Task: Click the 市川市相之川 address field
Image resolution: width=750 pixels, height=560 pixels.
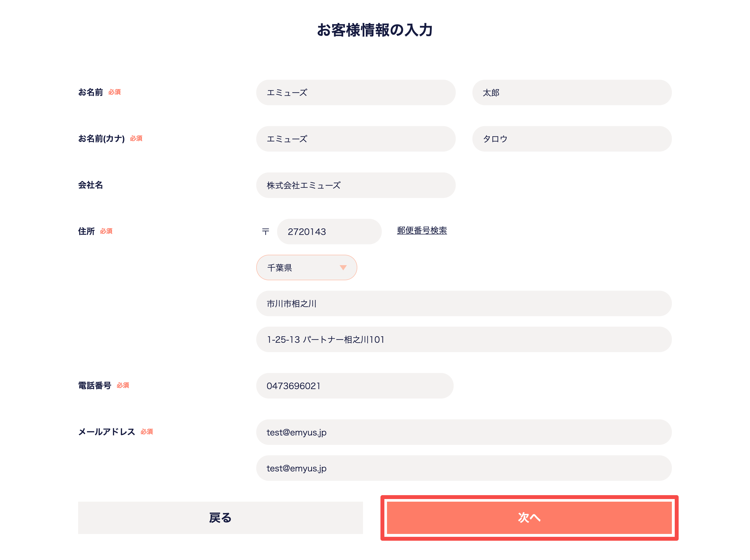Action: tap(464, 303)
